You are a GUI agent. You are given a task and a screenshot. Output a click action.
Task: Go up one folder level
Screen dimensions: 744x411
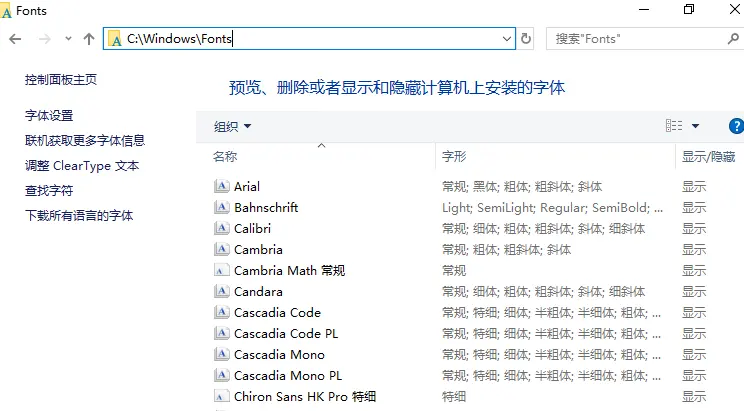click(89, 39)
